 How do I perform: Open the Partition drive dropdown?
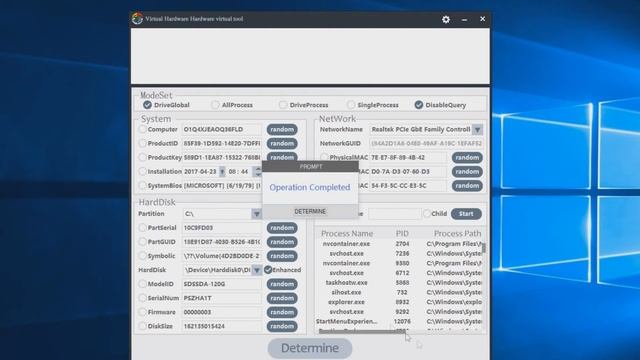(256, 213)
